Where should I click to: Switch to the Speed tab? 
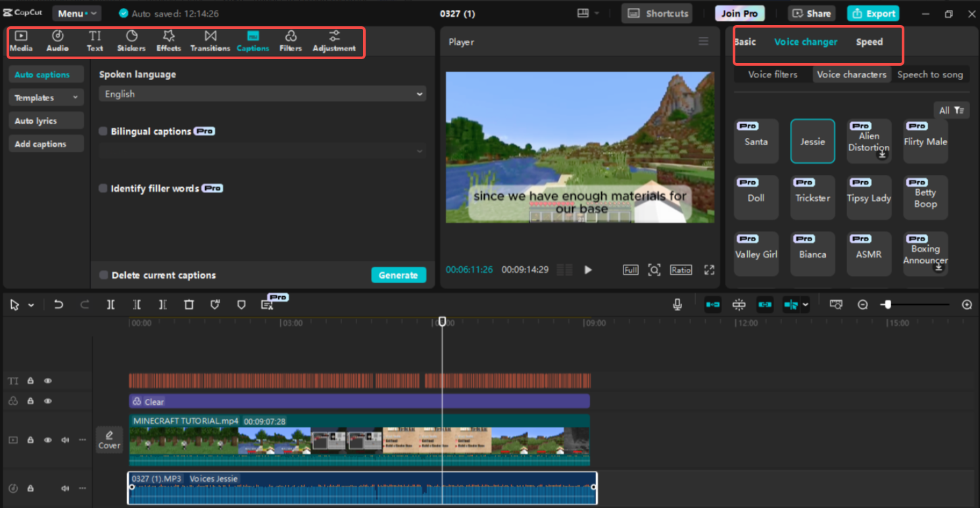point(869,41)
